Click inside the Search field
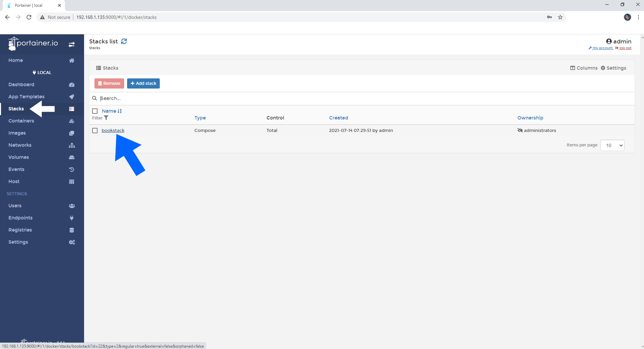644x349 pixels. [x=202, y=98]
